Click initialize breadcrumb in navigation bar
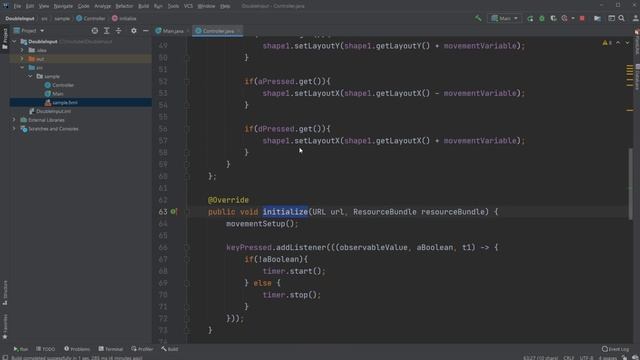Screen dimensions: 640x360 124,18
